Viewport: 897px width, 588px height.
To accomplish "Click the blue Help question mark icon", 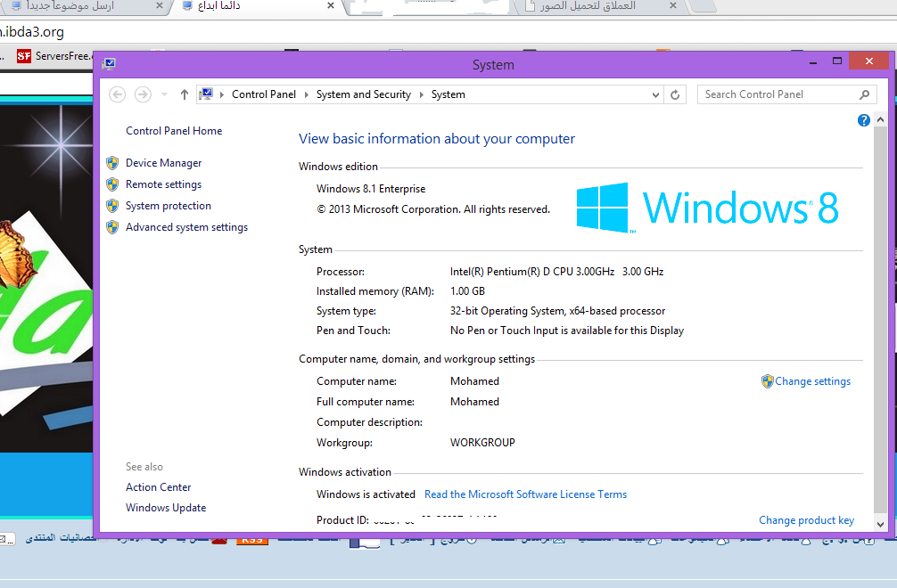I will pos(864,120).
